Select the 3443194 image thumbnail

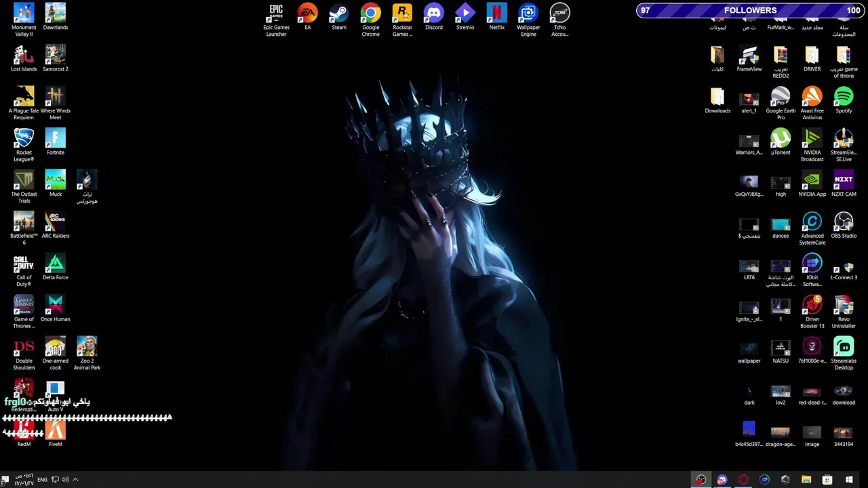click(844, 434)
